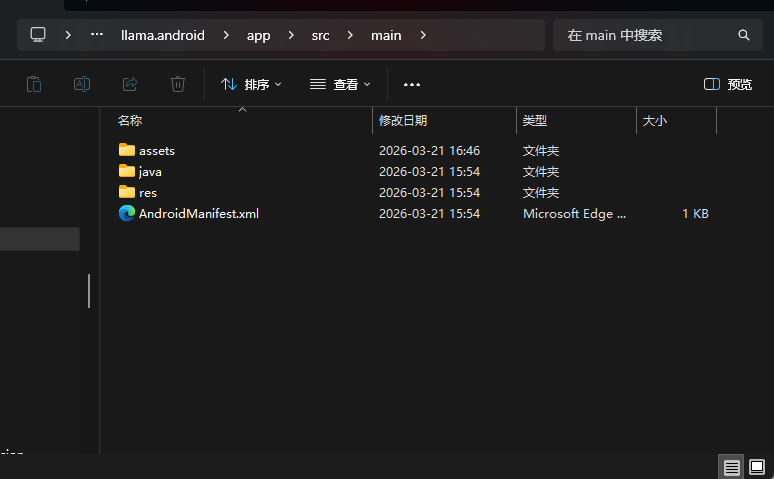Sort by the 修改日期 column header

[x=403, y=120]
